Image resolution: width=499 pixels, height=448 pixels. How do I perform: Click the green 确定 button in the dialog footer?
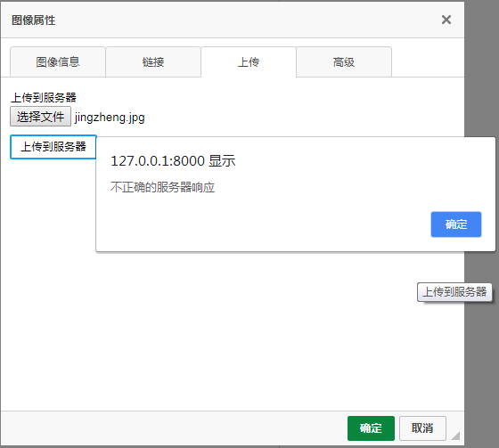[371, 428]
